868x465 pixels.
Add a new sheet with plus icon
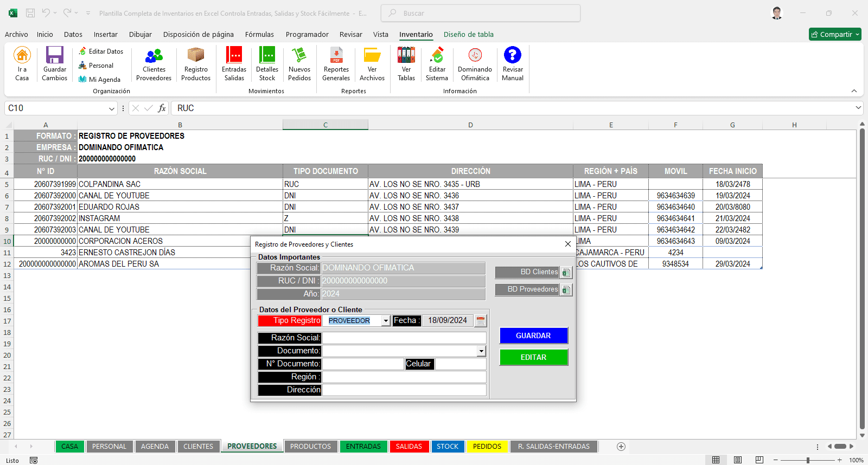pyautogui.click(x=621, y=447)
